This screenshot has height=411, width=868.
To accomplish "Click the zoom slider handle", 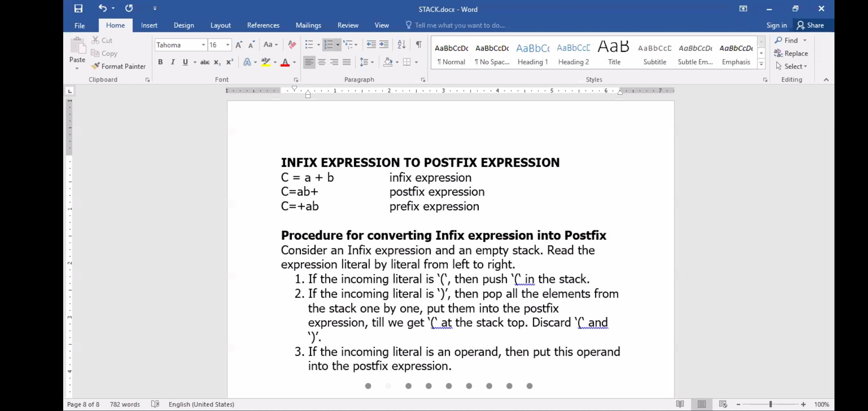I will click(771, 404).
